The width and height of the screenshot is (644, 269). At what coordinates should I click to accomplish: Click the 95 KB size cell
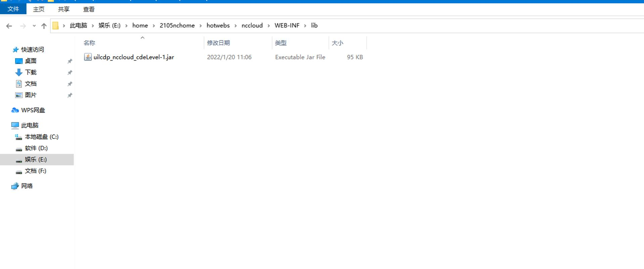pyautogui.click(x=355, y=57)
